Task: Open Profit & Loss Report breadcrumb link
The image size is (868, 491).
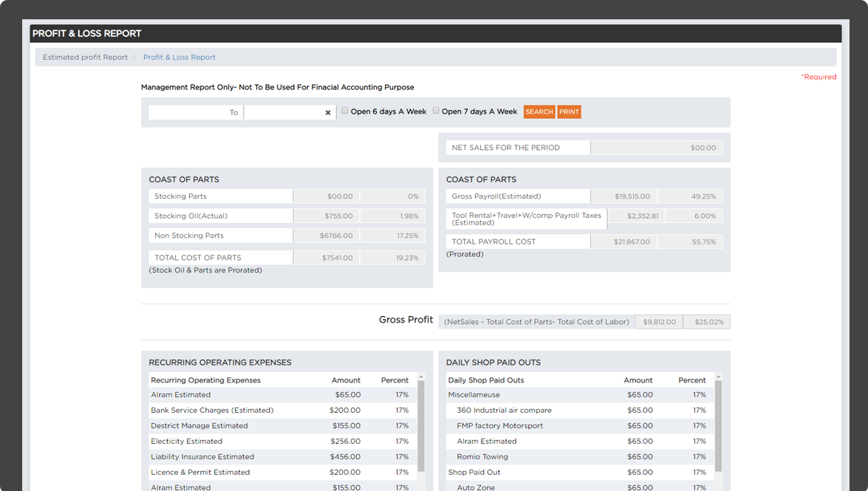Action: pos(180,58)
